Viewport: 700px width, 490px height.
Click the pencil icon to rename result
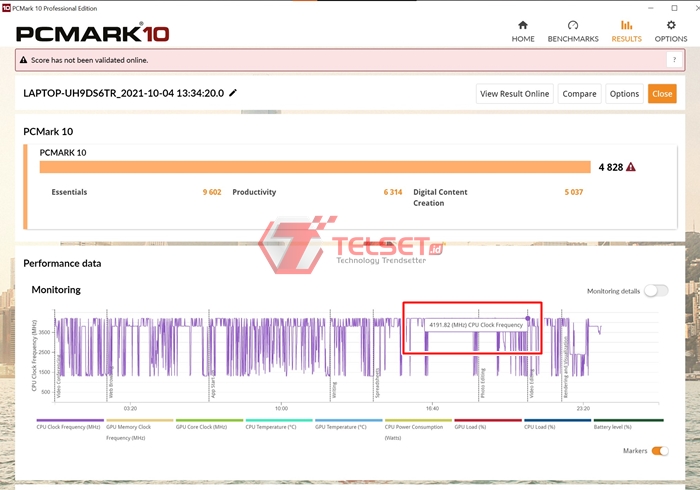coord(233,93)
